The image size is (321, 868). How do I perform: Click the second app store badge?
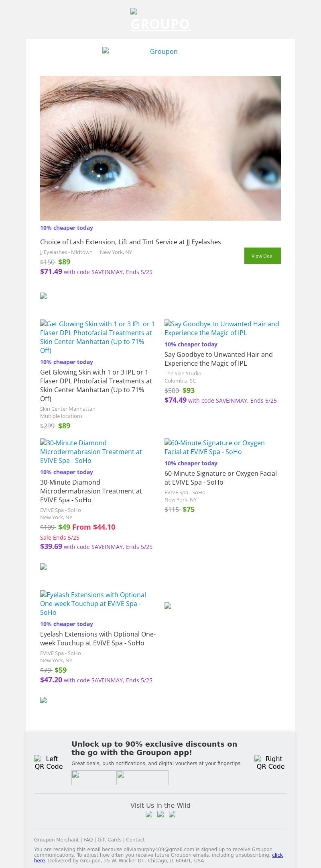pos(142,778)
